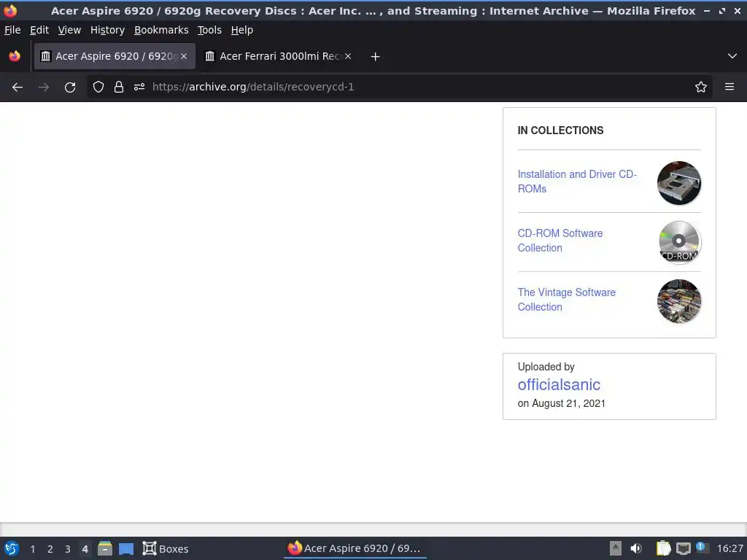This screenshot has width=747, height=560.
Task: Open the clipboard manager tray icon
Action: click(663, 548)
